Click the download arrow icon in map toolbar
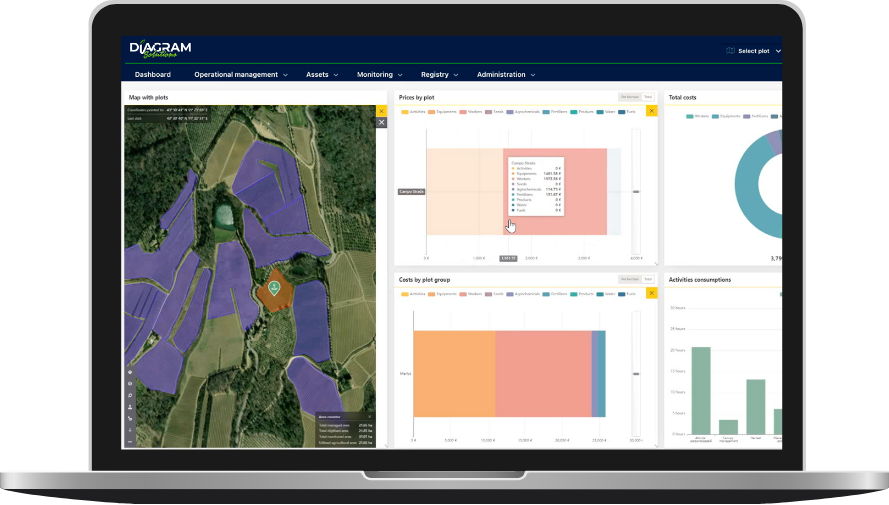Image resolution: width=889 pixels, height=505 pixels. [x=130, y=430]
